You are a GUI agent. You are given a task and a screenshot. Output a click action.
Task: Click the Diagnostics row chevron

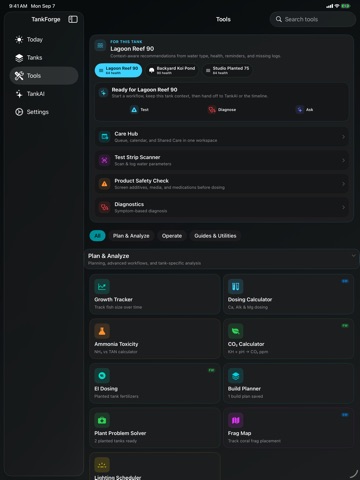click(x=343, y=207)
